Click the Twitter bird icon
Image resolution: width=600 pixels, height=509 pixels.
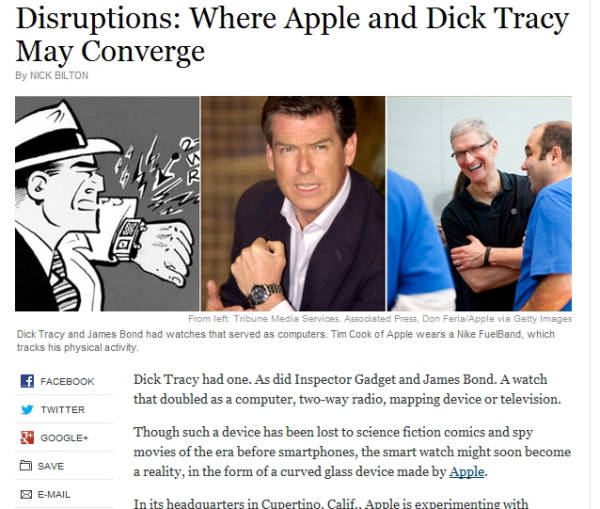[27, 409]
